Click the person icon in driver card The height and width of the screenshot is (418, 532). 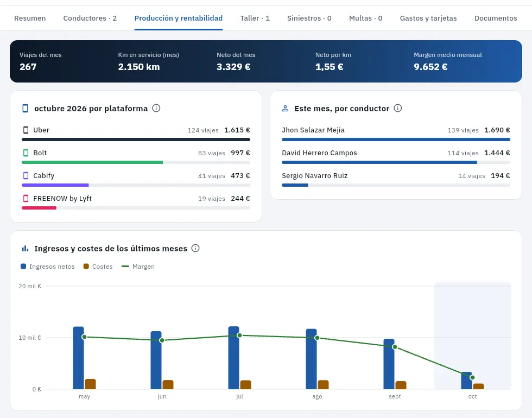coord(286,109)
